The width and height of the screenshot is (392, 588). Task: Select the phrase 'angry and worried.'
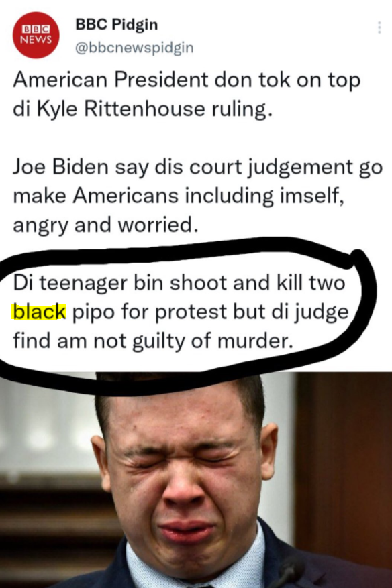coord(105,225)
